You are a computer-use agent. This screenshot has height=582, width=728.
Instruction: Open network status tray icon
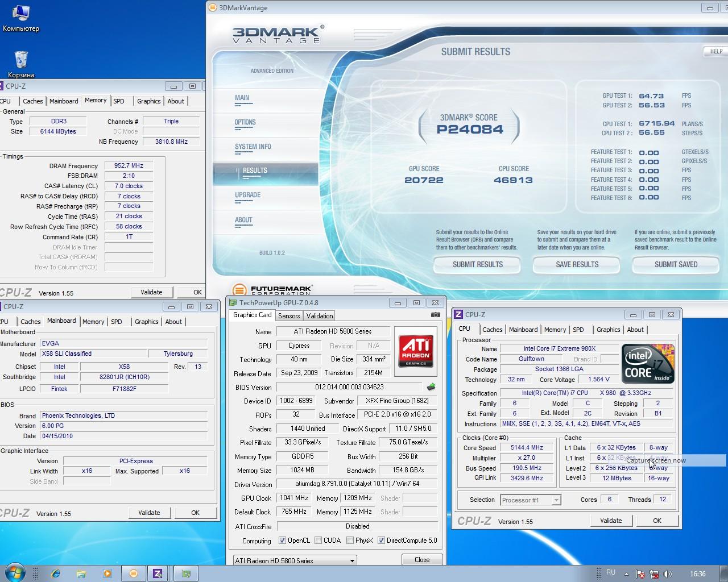(654, 573)
